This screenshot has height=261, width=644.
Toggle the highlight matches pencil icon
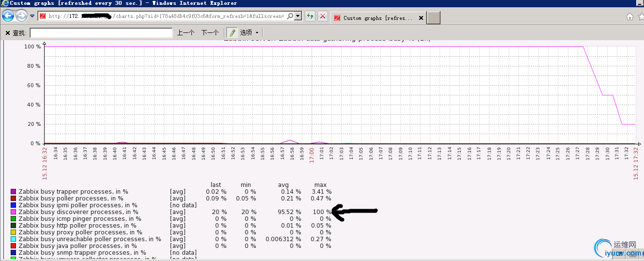[x=232, y=32]
